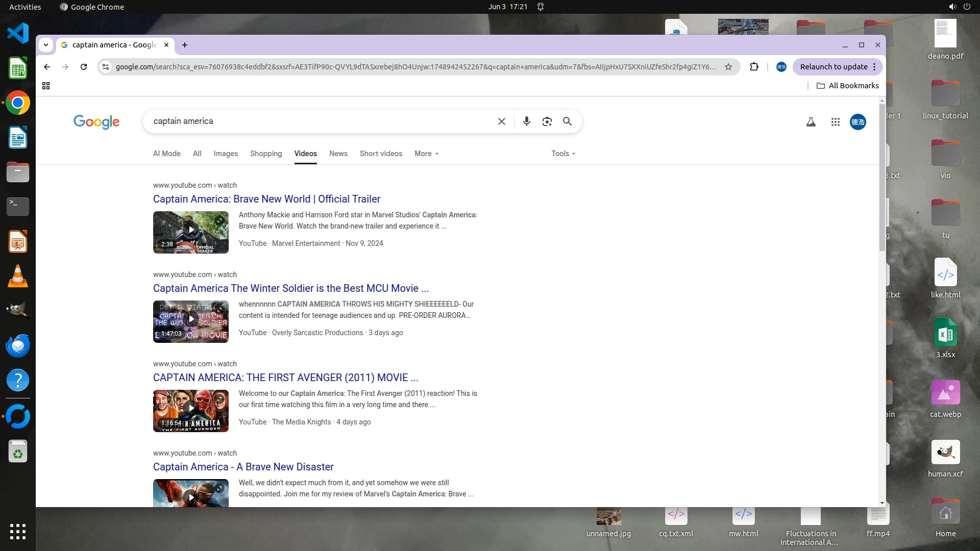980x551 pixels.
Task: Open Search Labs flask icon
Action: coord(811,122)
